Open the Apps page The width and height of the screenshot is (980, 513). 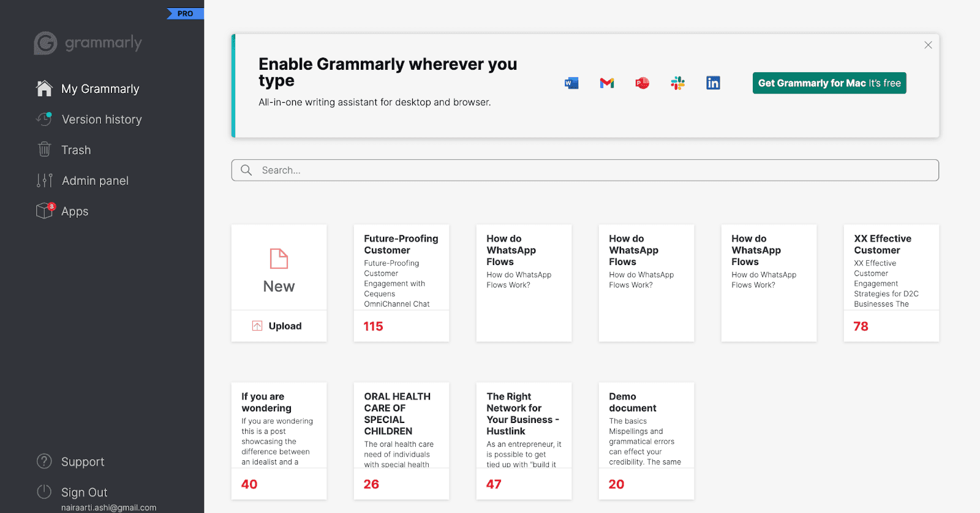[x=75, y=211]
